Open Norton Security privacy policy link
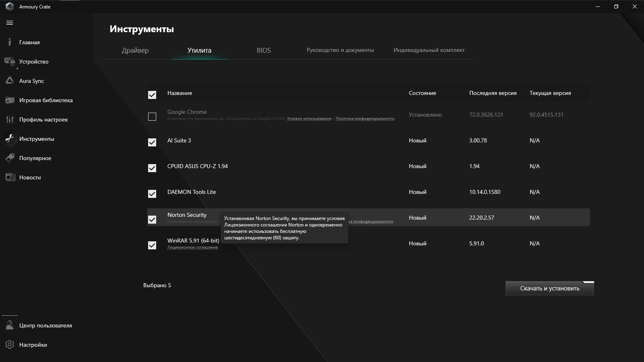This screenshot has width=644, height=362. pos(371,222)
